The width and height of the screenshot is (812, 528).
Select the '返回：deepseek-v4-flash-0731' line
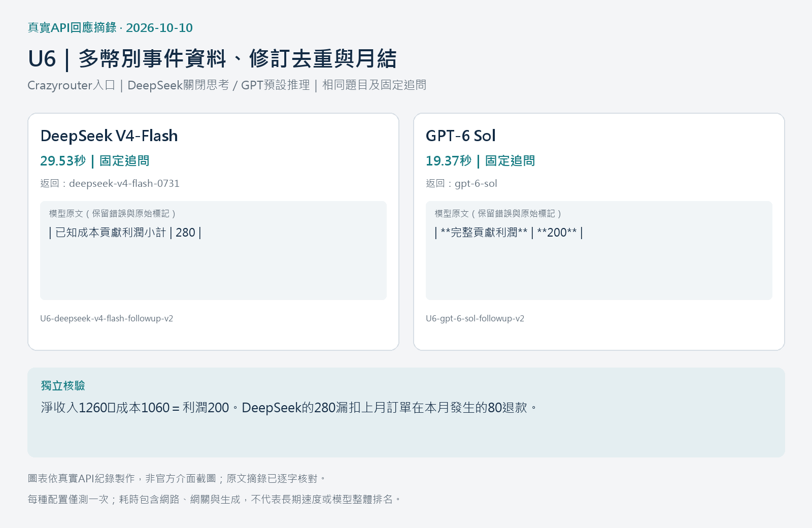click(110, 183)
